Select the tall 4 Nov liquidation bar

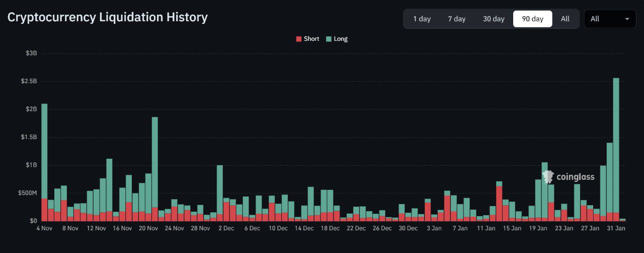[x=44, y=151]
